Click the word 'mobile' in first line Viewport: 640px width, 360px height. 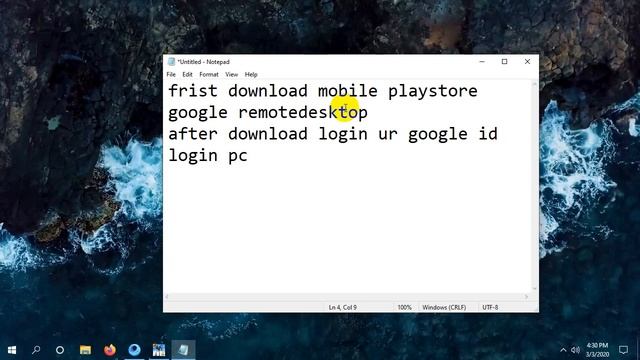(348, 91)
